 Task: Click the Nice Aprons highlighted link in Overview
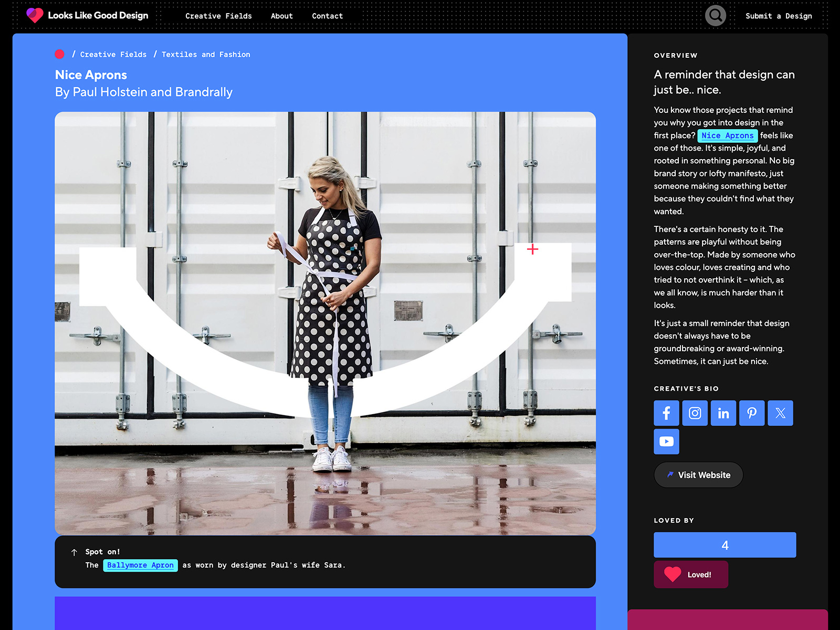(x=728, y=135)
